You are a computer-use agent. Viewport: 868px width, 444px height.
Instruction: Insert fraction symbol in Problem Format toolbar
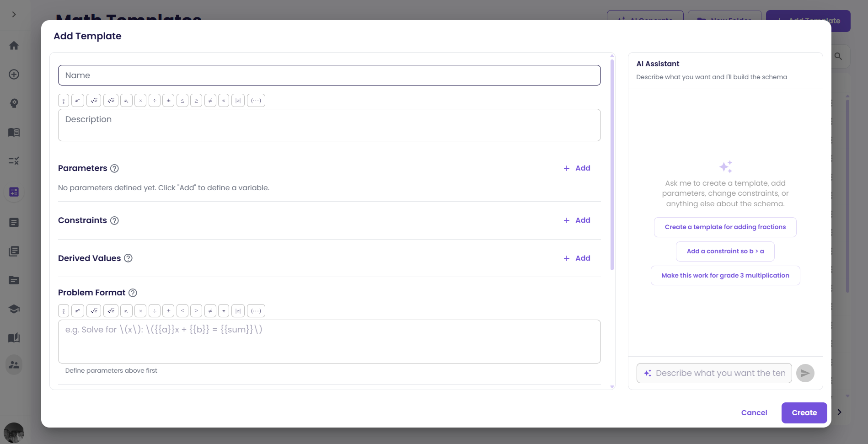[64, 311]
